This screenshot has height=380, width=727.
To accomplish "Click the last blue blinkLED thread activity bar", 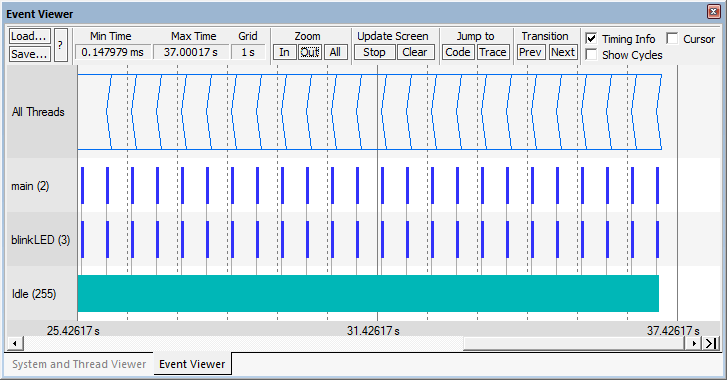I will [657, 240].
